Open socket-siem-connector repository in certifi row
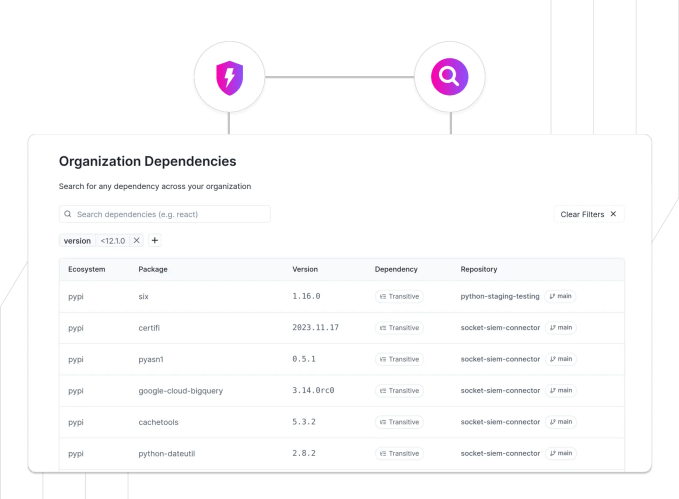 (500, 327)
